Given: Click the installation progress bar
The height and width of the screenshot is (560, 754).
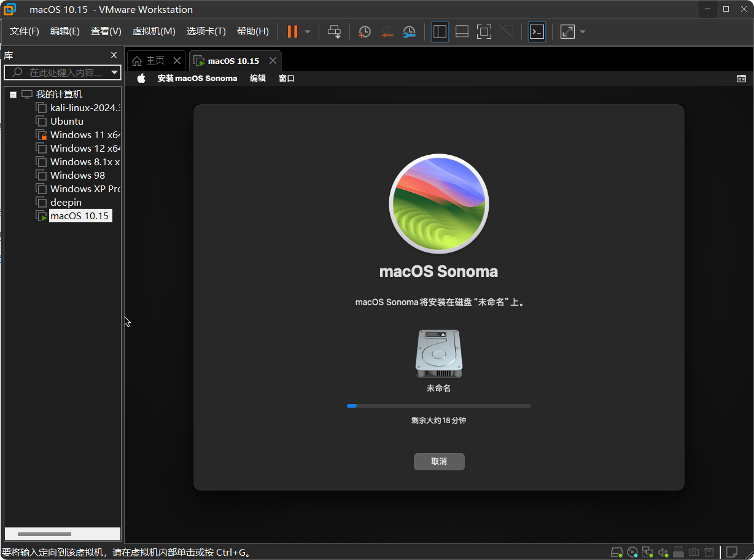Looking at the screenshot, I should pos(439,405).
